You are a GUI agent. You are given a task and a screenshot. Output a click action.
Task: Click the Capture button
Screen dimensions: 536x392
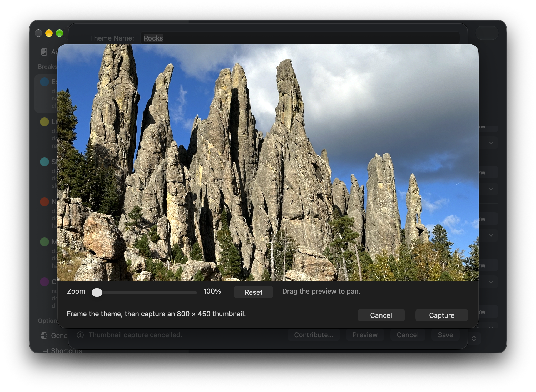click(x=441, y=315)
